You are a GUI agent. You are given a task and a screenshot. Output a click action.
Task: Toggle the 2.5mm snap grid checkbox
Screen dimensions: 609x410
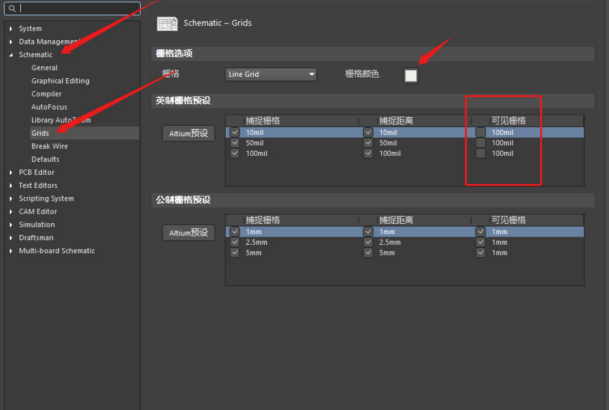(234, 242)
